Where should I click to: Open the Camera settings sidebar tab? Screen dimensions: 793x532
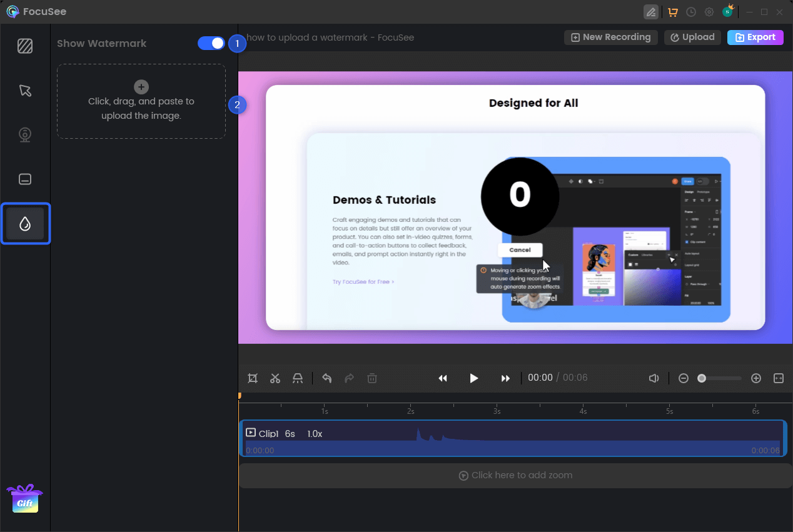click(x=25, y=135)
